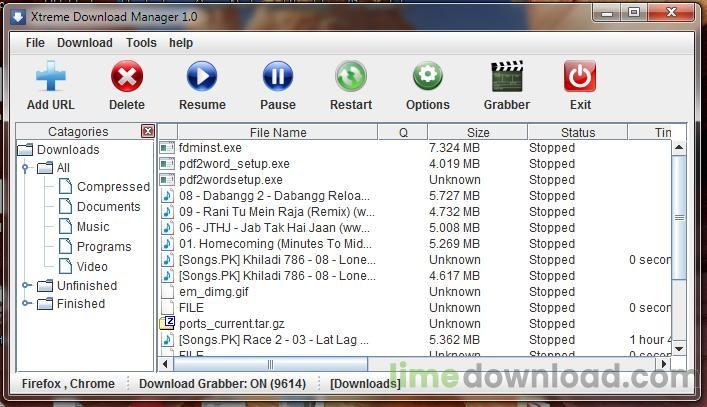Click the red Delete icon
The image size is (707, 407).
[127, 76]
